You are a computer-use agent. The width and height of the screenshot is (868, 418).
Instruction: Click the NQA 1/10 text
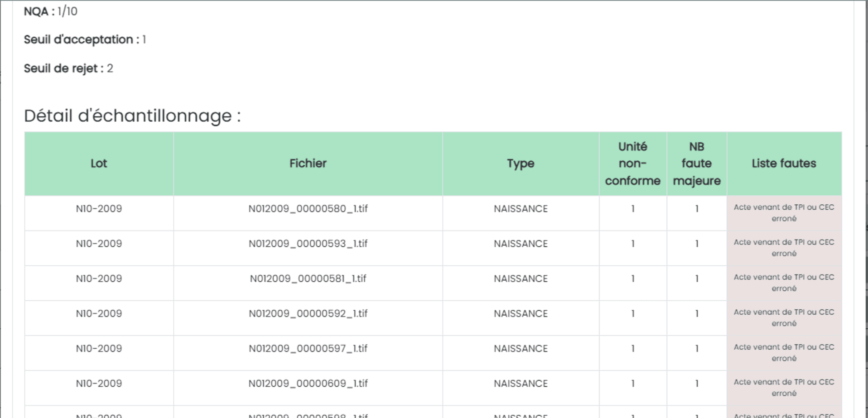[x=50, y=11]
